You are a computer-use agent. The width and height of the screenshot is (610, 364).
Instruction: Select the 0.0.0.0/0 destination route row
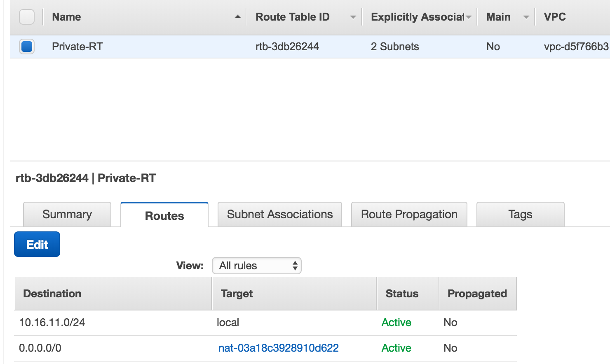point(40,348)
